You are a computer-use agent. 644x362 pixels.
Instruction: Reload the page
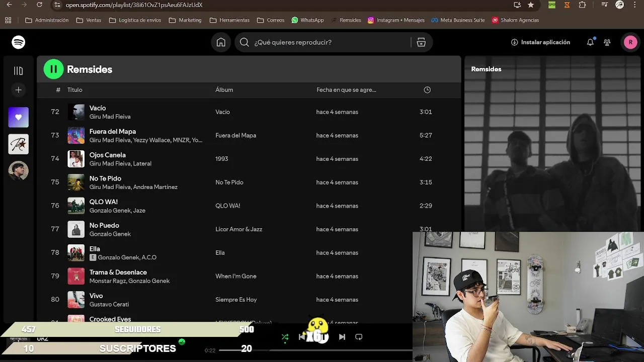[x=40, y=5]
